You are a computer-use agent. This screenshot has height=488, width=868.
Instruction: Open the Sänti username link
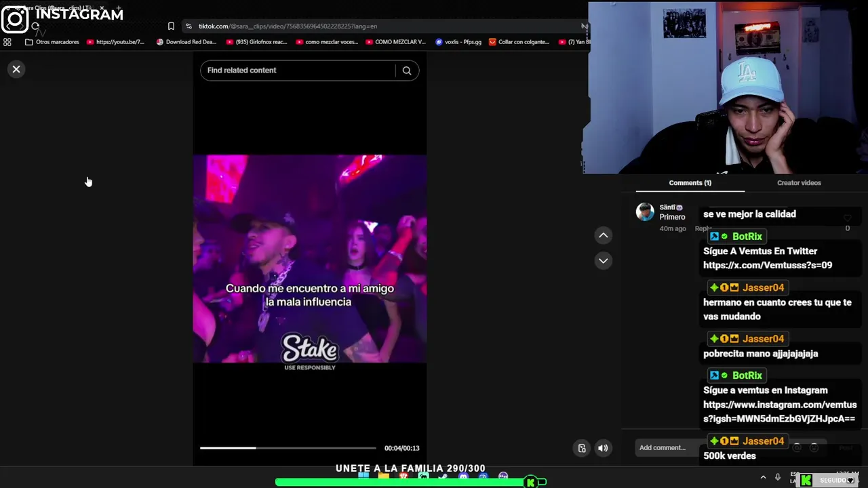(671, 207)
